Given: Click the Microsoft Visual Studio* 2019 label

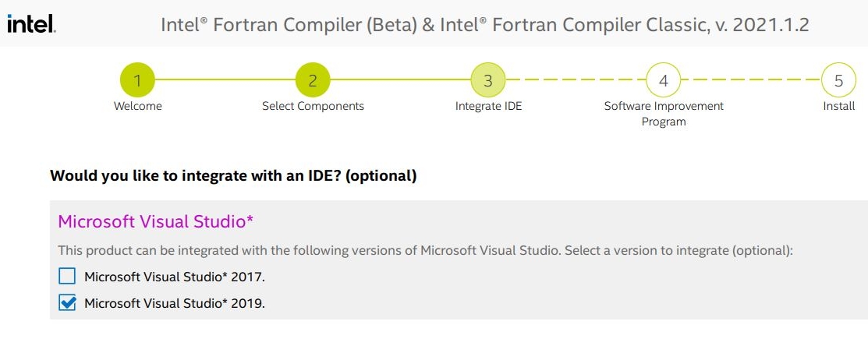Looking at the screenshot, I should (x=175, y=303).
